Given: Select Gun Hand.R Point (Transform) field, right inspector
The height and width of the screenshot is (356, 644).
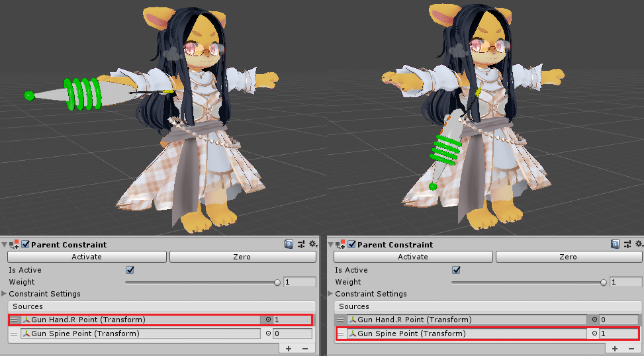Looking at the screenshot, I should pos(467,320).
